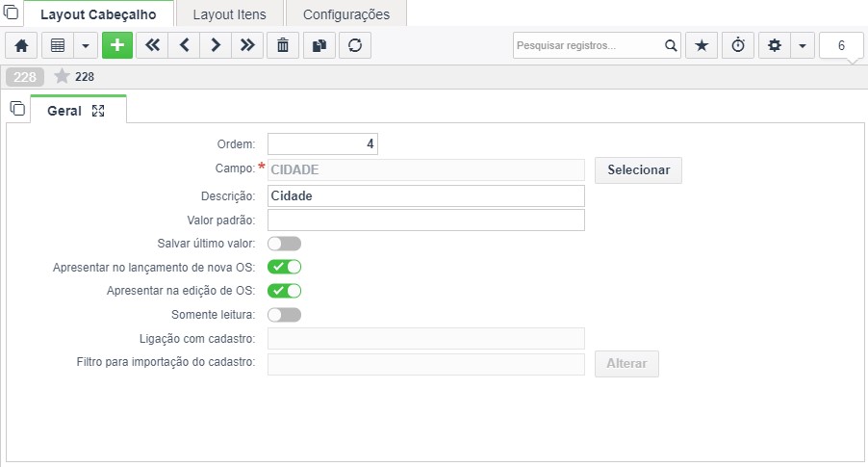Image resolution: width=868 pixels, height=467 pixels.
Task: Click the Campo field showing CIDADE
Action: [426, 169]
